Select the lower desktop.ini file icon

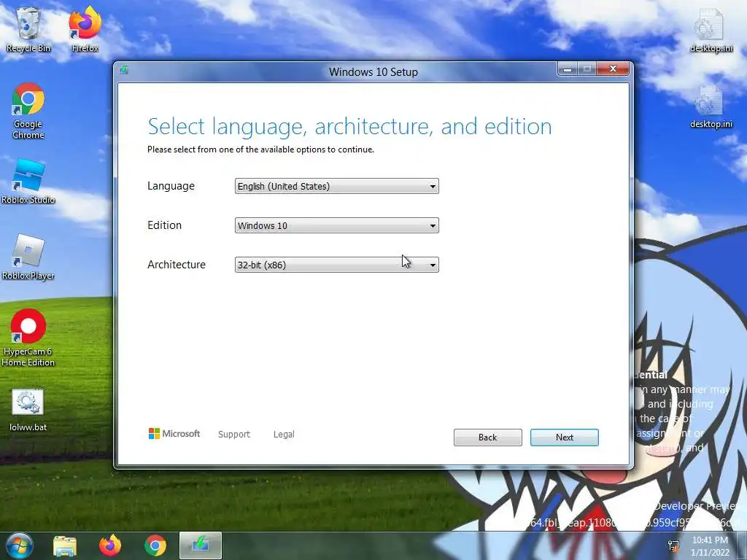click(711, 106)
